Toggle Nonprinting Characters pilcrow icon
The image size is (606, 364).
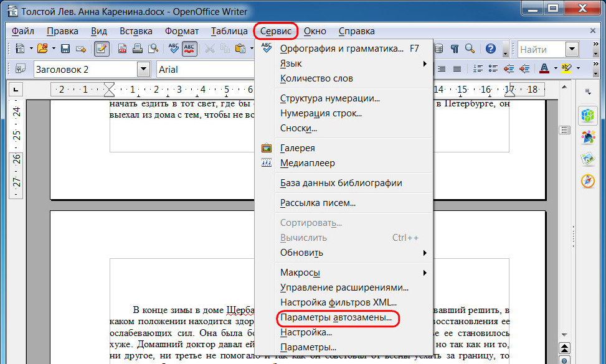455,49
